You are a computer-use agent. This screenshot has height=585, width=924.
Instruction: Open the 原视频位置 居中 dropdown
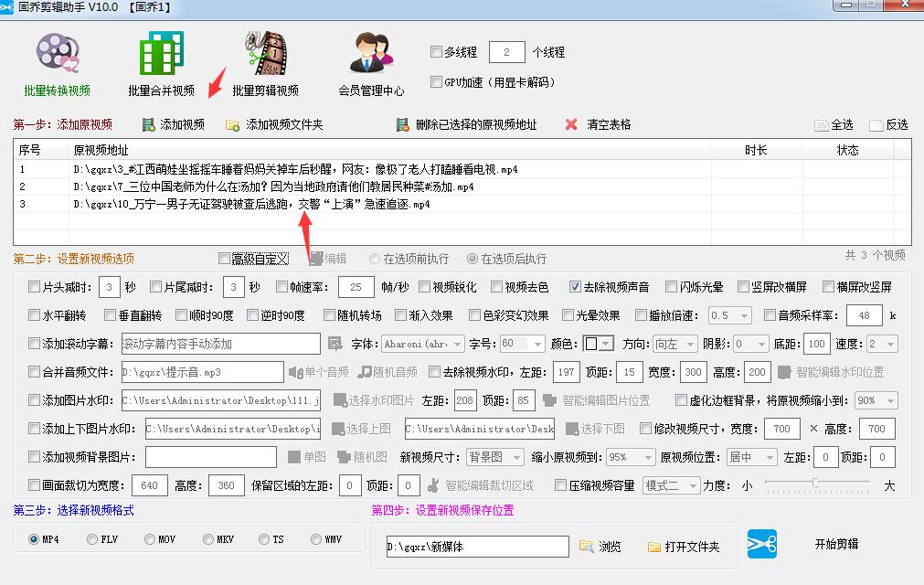tap(752, 457)
